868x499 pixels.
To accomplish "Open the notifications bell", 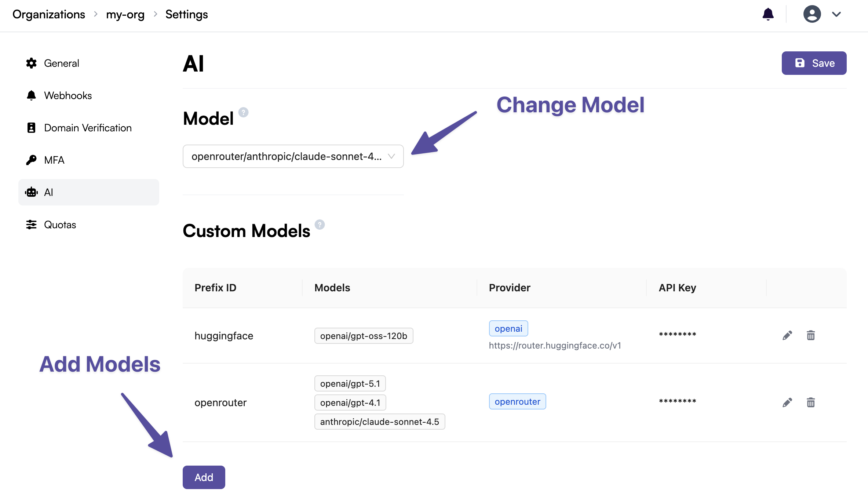I will pos(769,14).
